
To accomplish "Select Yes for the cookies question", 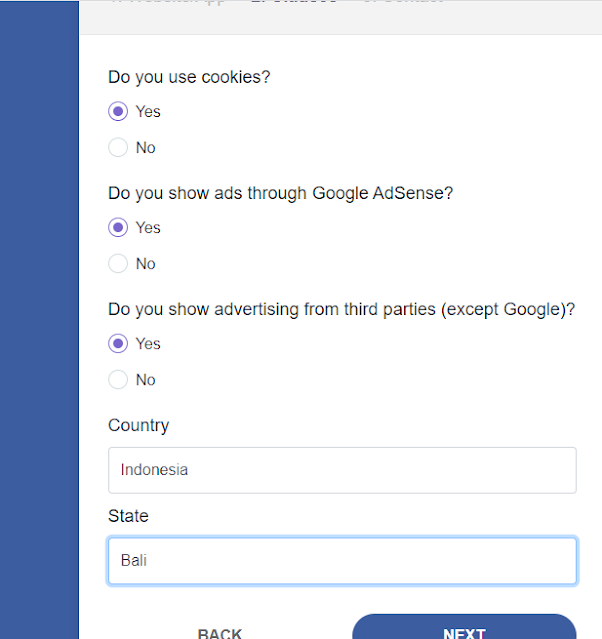I will point(118,112).
